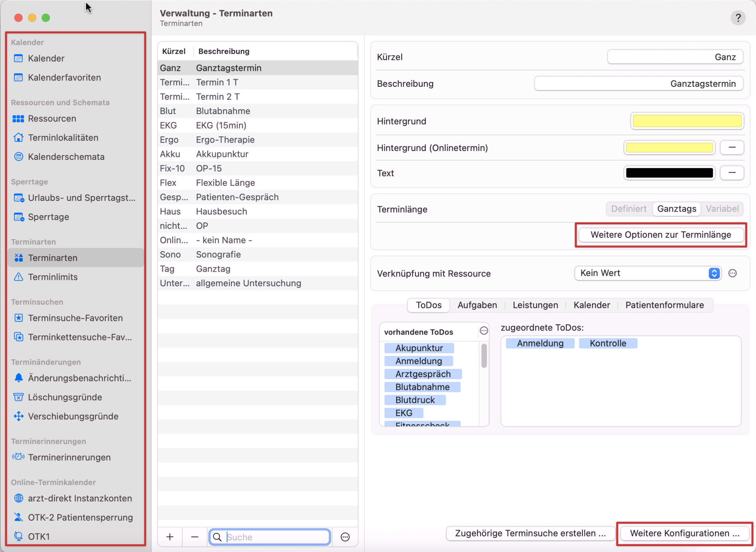Open Kalenderschemata in the sidebar
Image resolution: width=756 pixels, height=552 pixels.
click(x=66, y=157)
